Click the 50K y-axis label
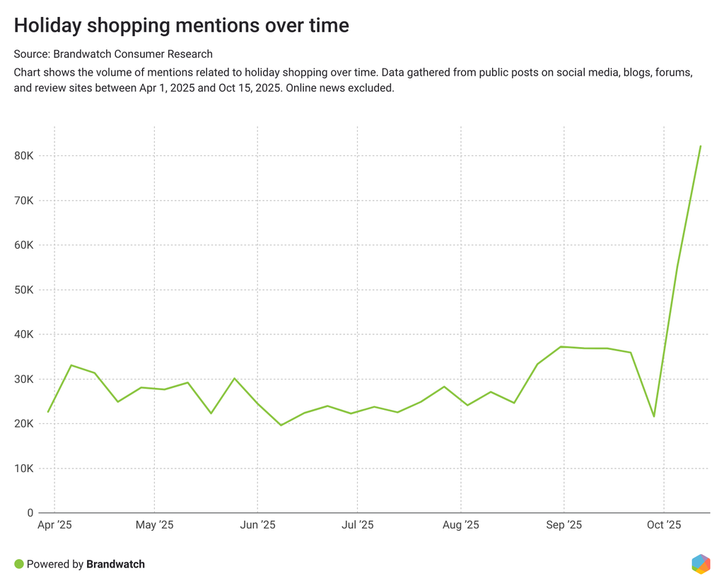 23,290
